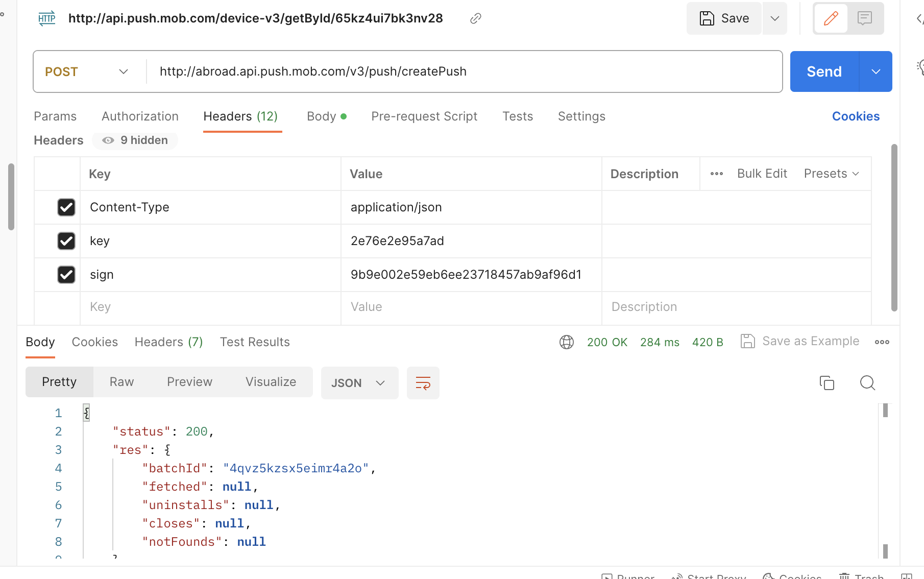Collapse the right sidebar chevron icon
Image resolution: width=924 pixels, height=579 pixels.
[x=919, y=19]
